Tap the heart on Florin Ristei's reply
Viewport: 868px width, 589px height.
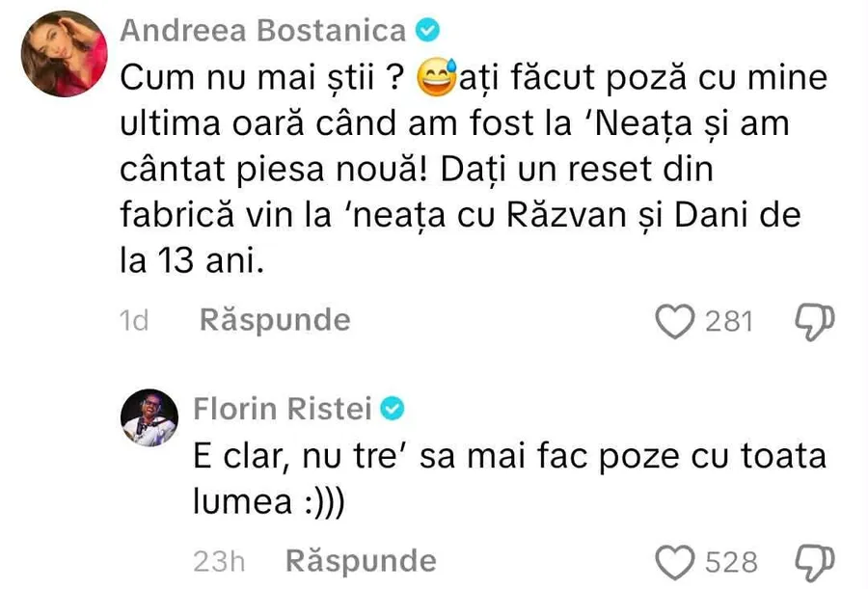[676, 561]
